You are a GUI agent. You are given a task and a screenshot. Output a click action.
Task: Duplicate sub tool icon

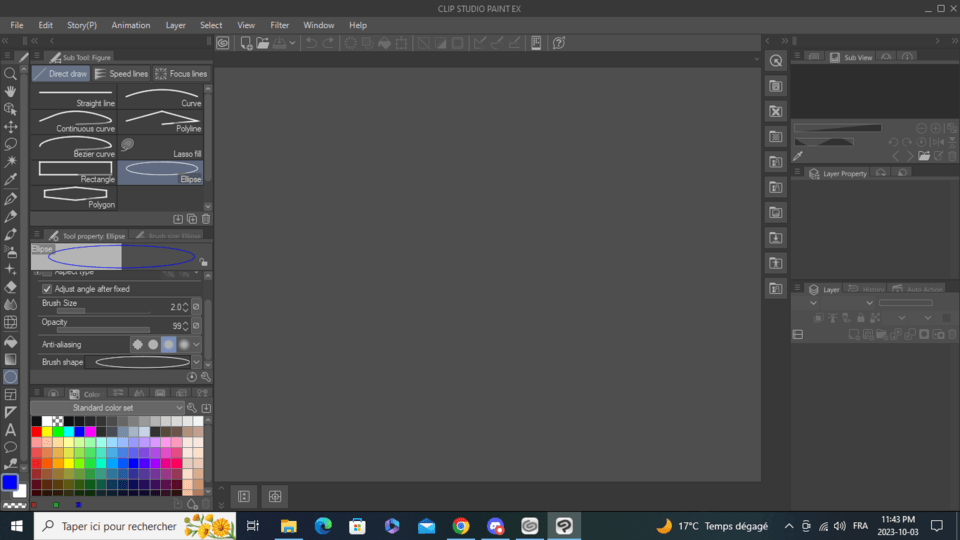tap(192, 219)
